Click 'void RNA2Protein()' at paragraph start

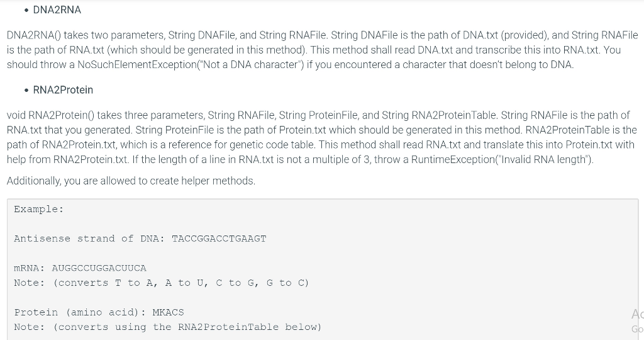point(50,115)
